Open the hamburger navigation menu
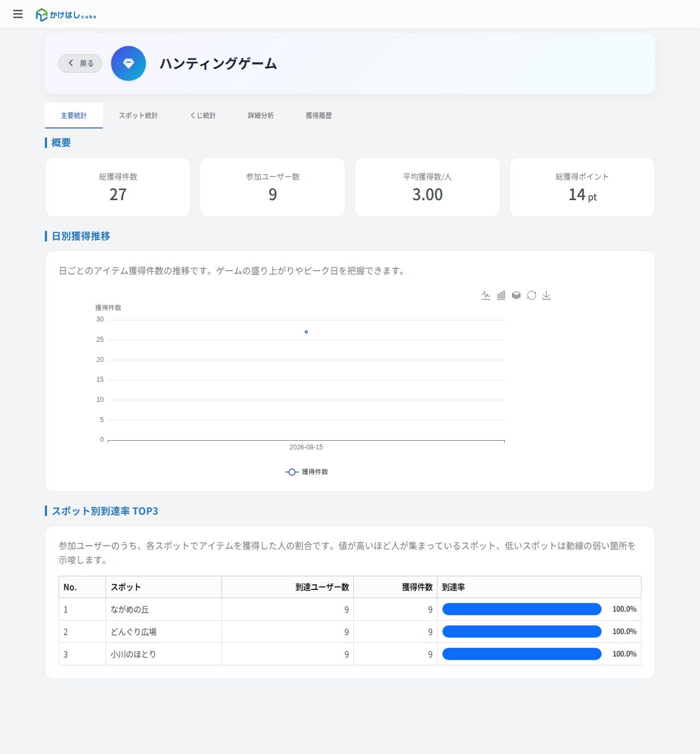This screenshot has width=700, height=754. [x=18, y=14]
